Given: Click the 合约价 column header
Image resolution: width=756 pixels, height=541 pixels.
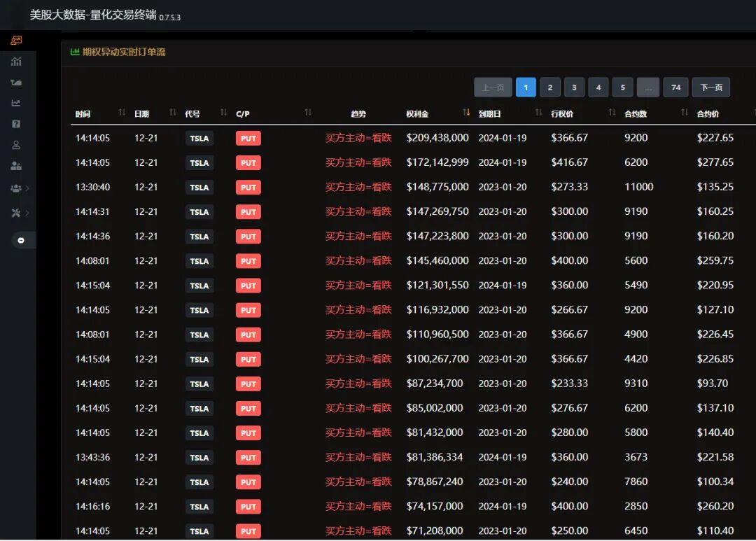Looking at the screenshot, I should tap(708, 114).
